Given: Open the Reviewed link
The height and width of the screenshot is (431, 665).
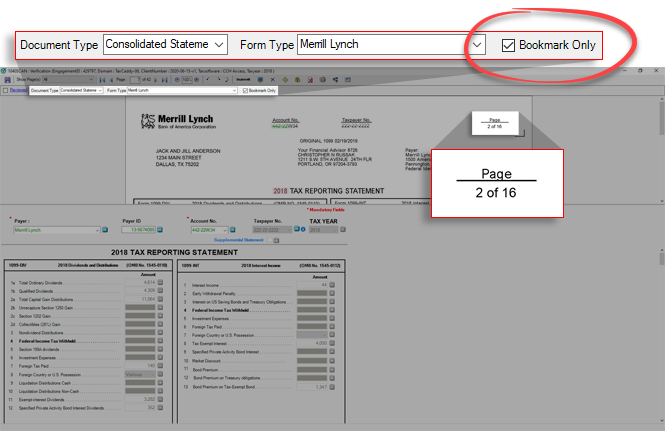Looking at the screenshot, I should coord(18,90).
